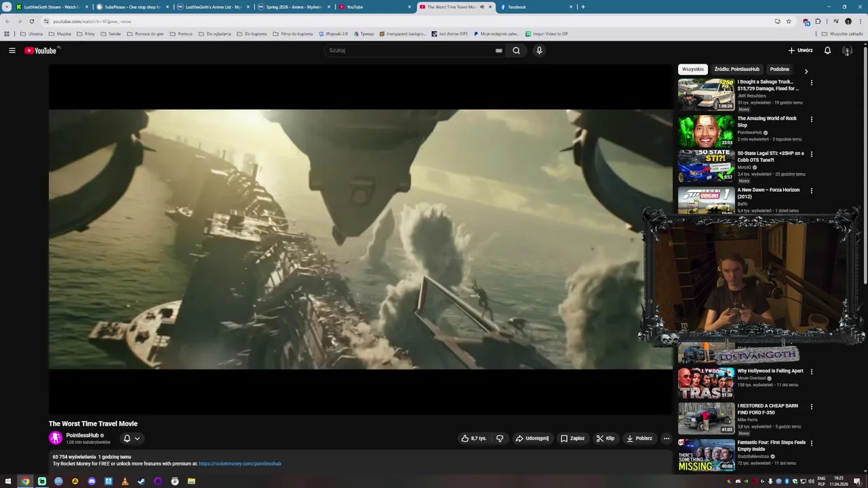The height and width of the screenshot is (488, 868).
Task: Toggle channel notification bell for PointlessHub
Action: tap(132, 439)
